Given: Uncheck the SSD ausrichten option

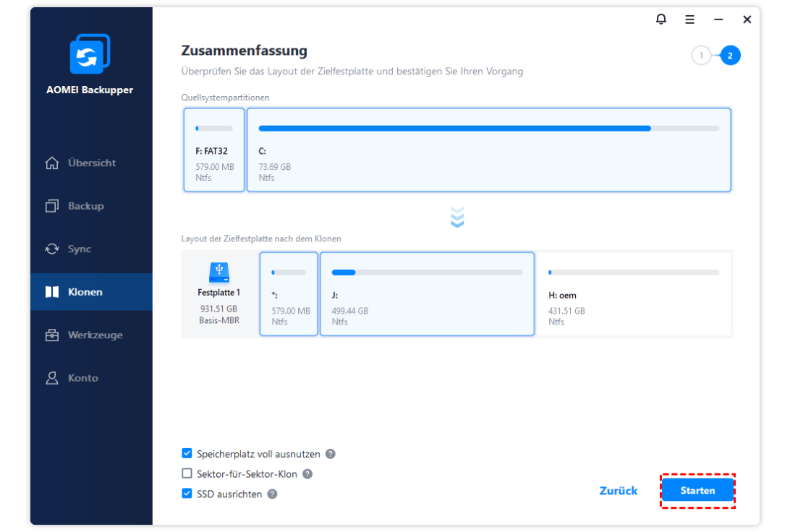Looking at the screenshot, I should point(187,494).
